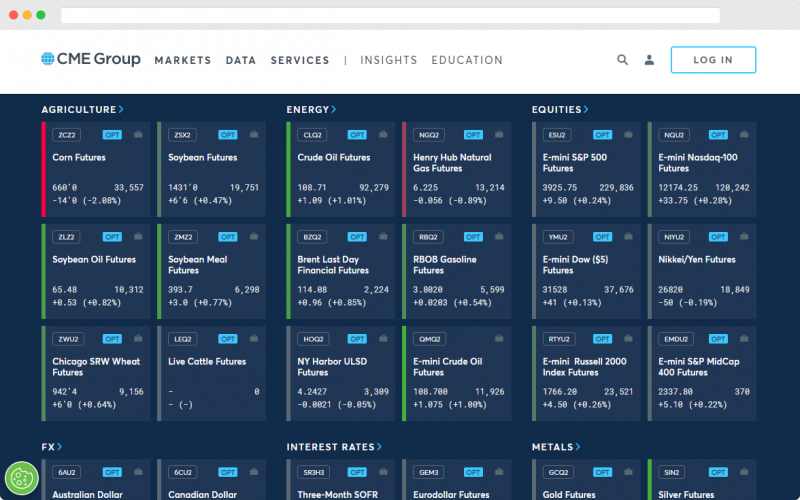The height and width of the screenshot is (500, 800).
Task: Click the QMQ2 contract code
Action: pyautogui.click(x=430, y=339)
